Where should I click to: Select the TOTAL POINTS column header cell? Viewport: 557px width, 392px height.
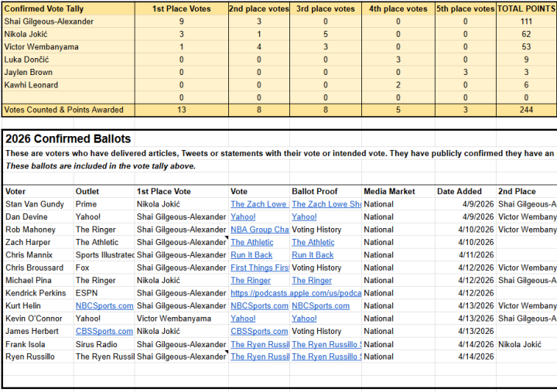coord(526,9)
